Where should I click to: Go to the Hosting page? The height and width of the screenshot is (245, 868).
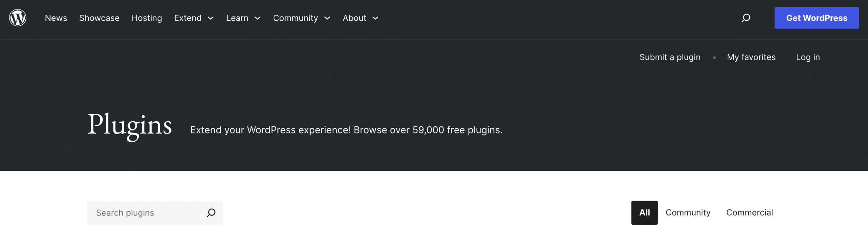147,18
